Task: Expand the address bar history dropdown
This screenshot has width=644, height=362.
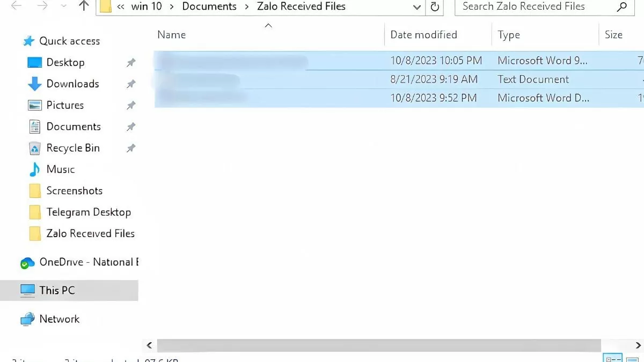Action: (x=417, y=7)
